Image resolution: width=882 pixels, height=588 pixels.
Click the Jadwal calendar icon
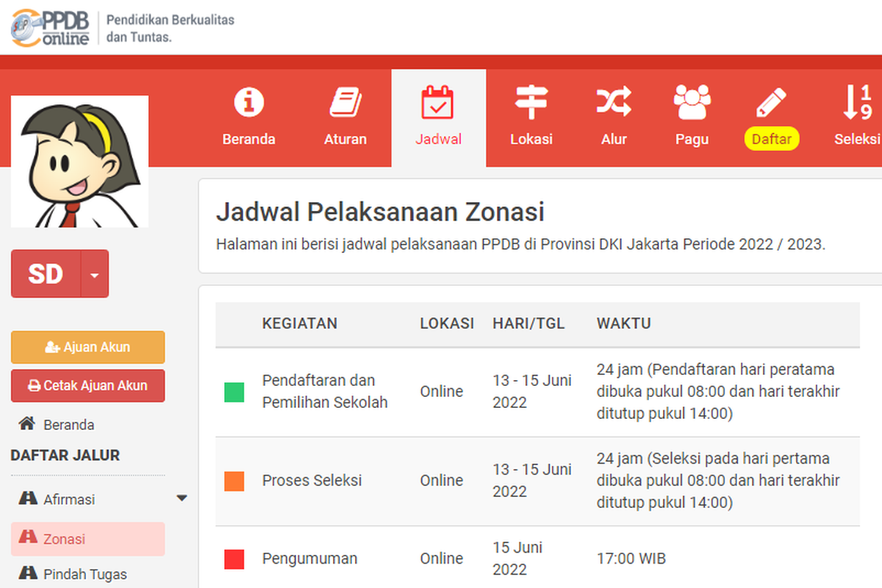point(438,102)
